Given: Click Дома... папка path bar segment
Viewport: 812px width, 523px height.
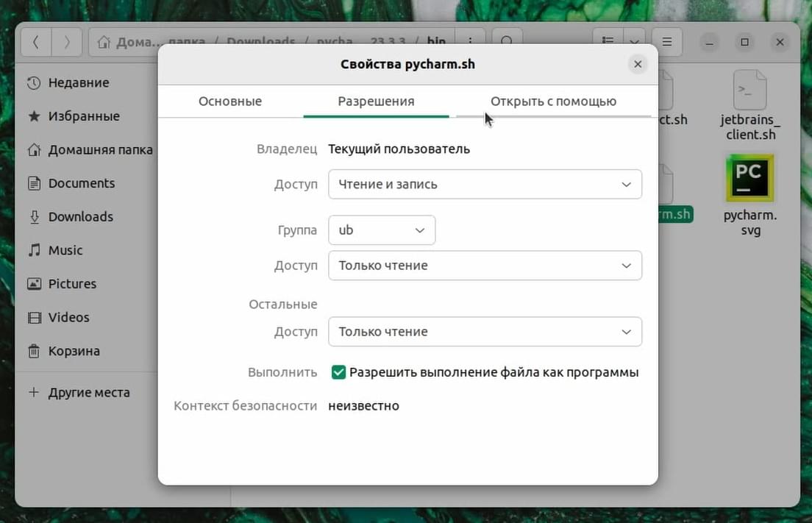Looking at the screenshot, I should (160, 42).
